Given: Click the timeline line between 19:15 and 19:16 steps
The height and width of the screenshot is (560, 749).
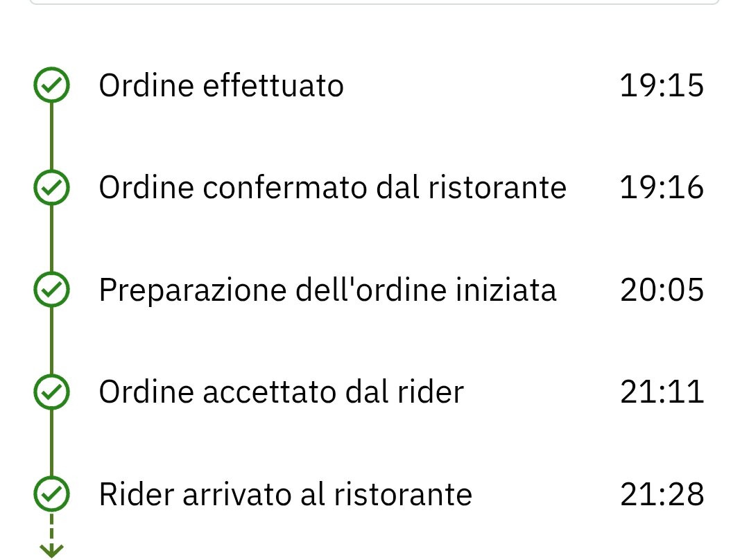Looking at the screenshot, I should click(x=51, y=137).
